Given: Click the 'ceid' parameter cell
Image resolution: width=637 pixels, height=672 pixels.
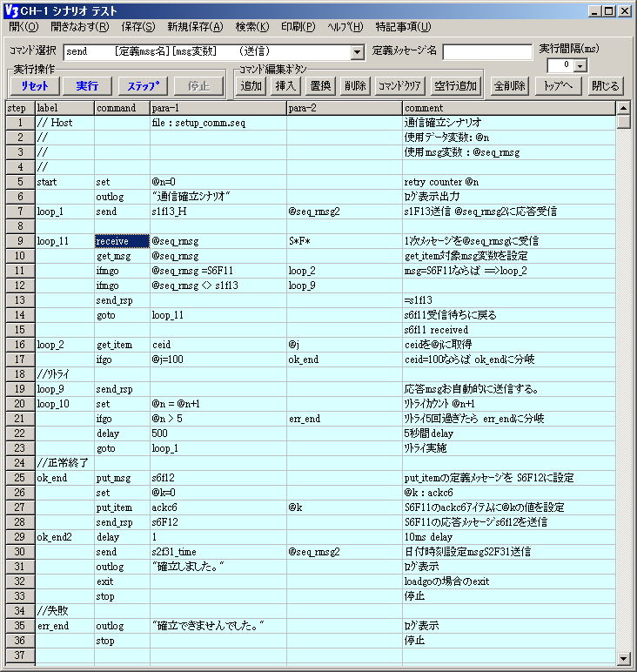Looking at the screenshot, I should (218, 345).
